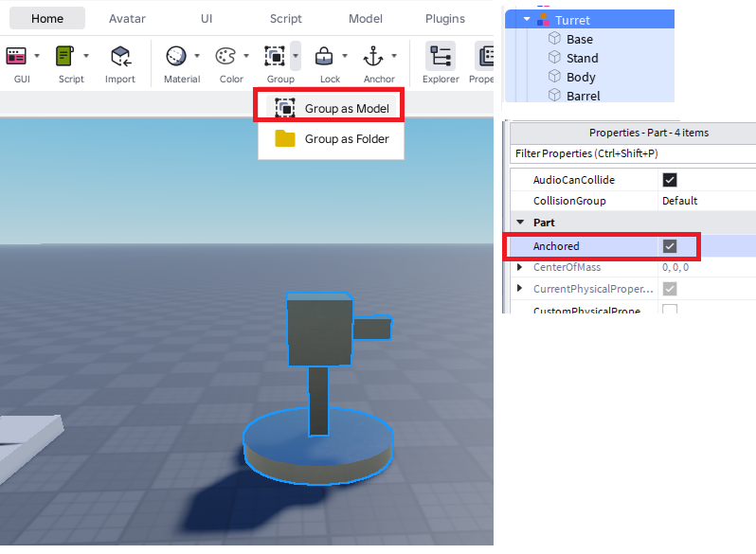756x554 pixels.
Task: Open the Explorer panel icon
Action: 440,56
